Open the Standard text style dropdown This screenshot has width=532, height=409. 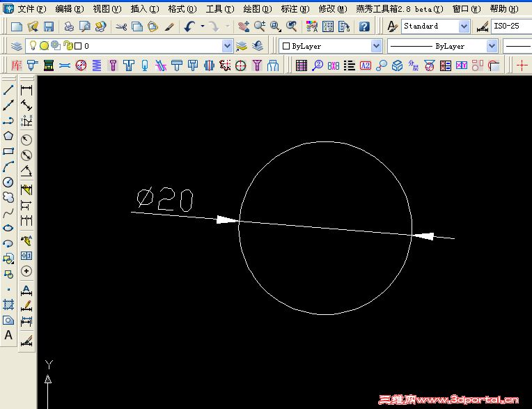coord(464,26)
